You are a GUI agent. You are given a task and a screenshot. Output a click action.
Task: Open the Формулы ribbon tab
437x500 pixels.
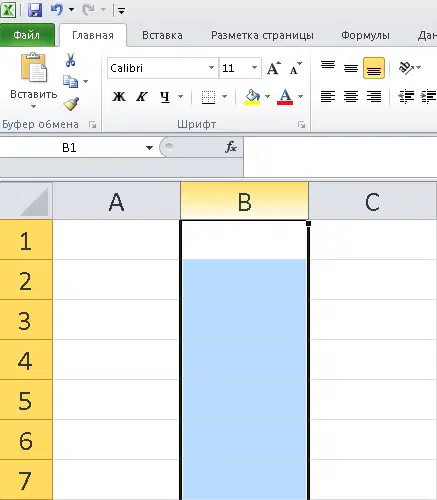coord(365,35)
